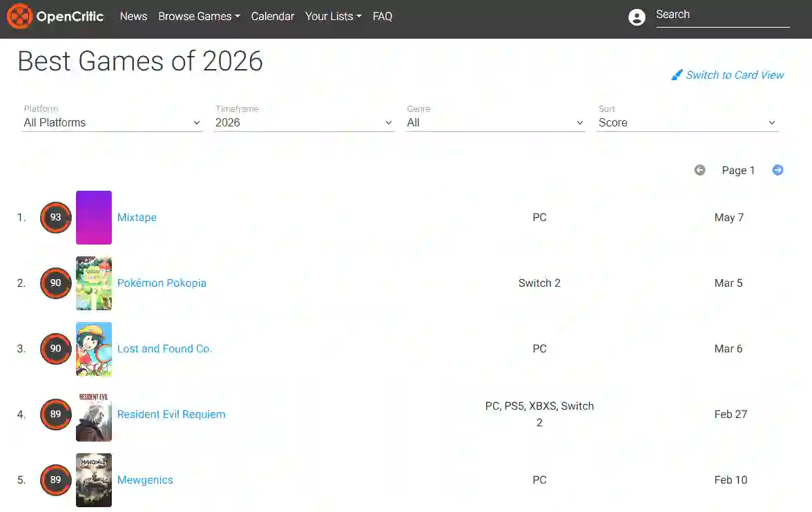Click the 90 score badge for Lost and Found Co.
The image size is (812, 512).
pyautogui.click(x=55, y=349)
